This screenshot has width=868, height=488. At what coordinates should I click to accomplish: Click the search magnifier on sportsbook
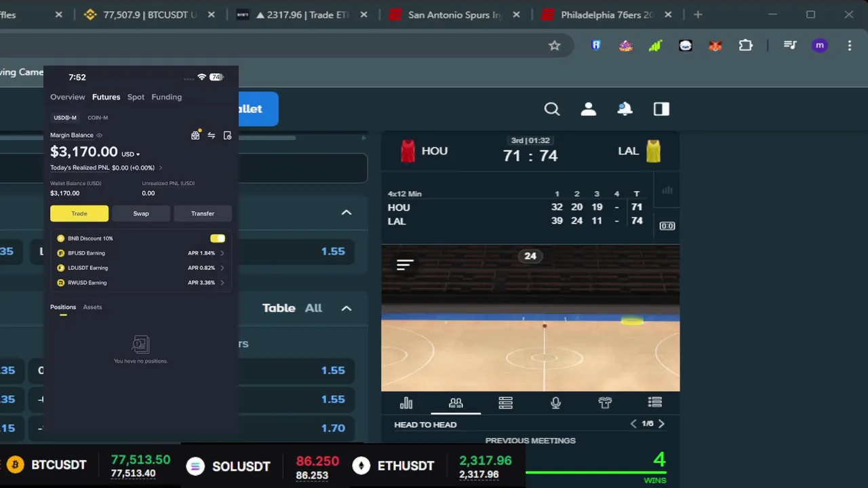(x=552, y=109)
